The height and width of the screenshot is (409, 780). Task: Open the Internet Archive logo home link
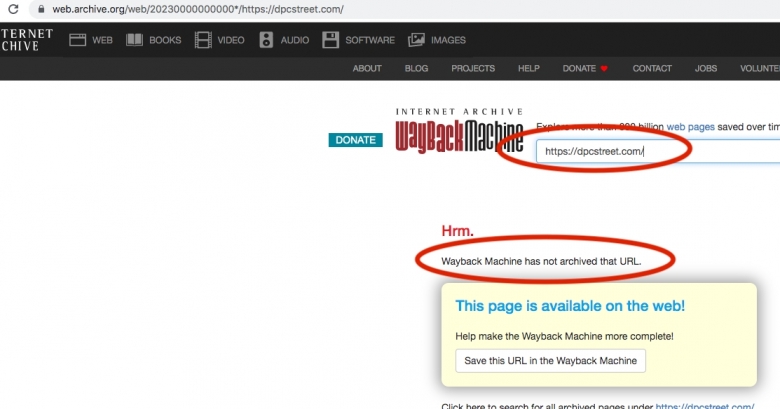tap(26, 40)
